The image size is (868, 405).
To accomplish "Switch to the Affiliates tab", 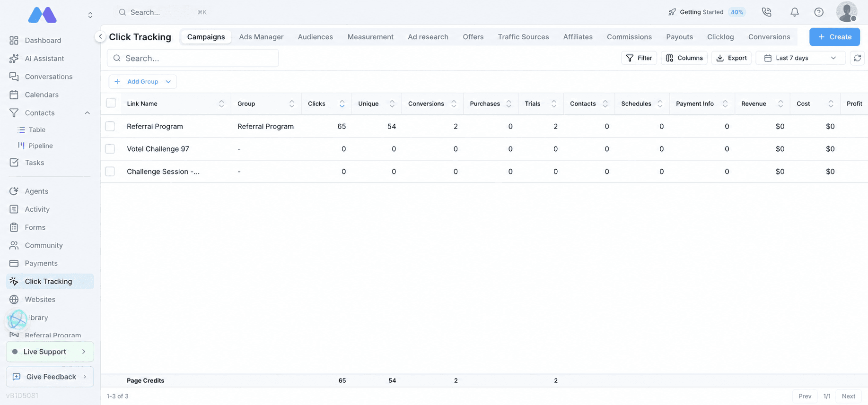I will pyautogui.click(x=578, y=37).
